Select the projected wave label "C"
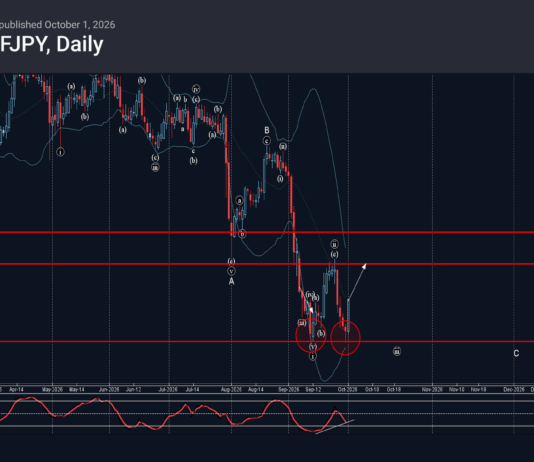534x462 pixels. [x=516, y=353]
